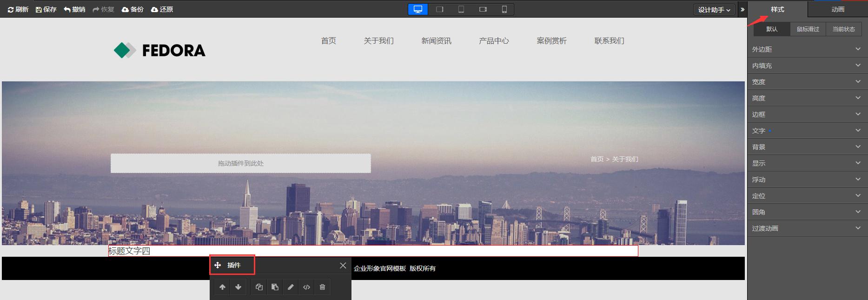The width and height of the screenshot is (868, 300).
Task: Expand the 外边距 margin section
Action: 807,49
